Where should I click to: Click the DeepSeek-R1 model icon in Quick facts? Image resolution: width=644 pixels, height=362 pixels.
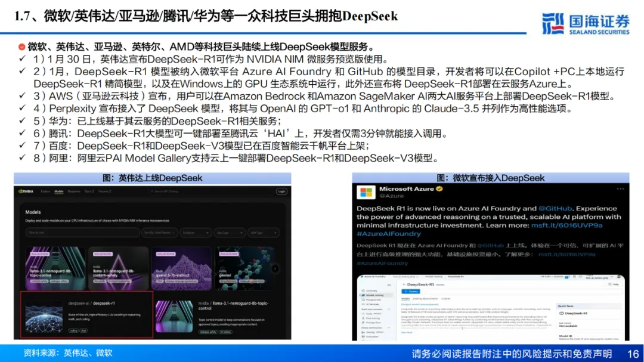coord(562,314)
